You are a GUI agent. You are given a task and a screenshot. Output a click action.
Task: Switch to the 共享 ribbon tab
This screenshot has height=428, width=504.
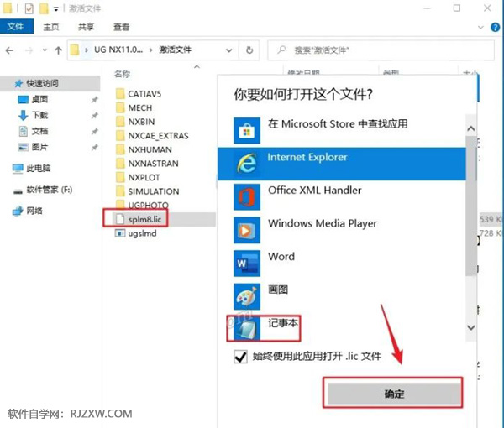click(x=87, y=27)
